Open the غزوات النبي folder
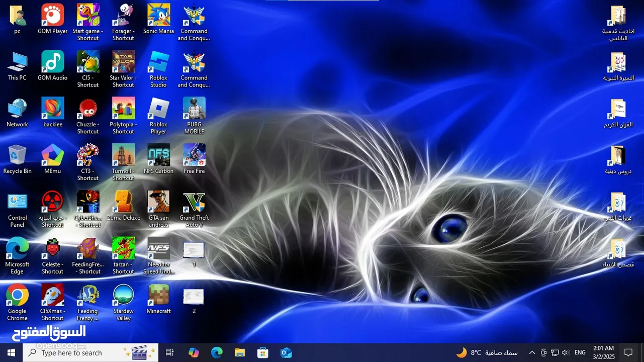The image size is (644, 362). [x=618, y=207]
